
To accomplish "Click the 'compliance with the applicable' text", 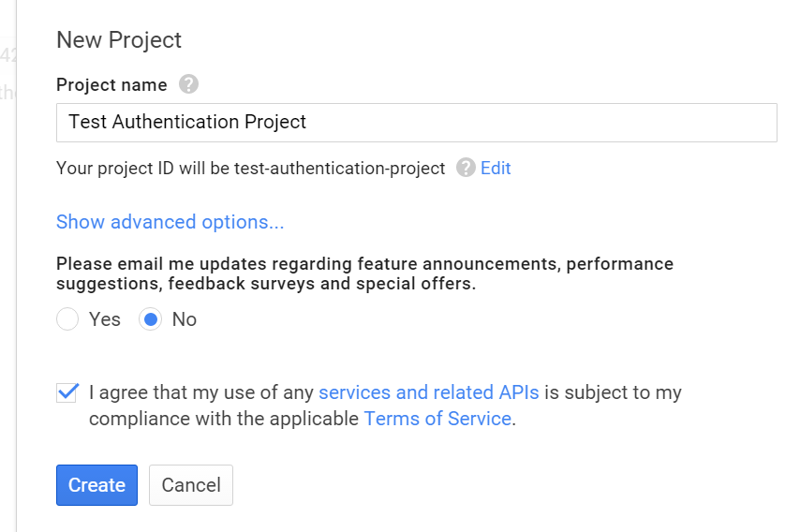I will tap(225, 419).
